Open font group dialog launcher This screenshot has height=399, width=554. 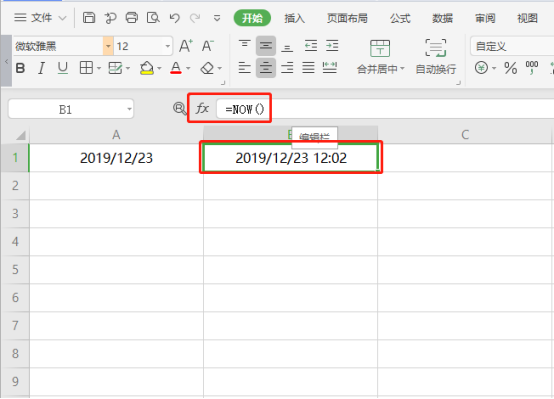tap(223, 83)
